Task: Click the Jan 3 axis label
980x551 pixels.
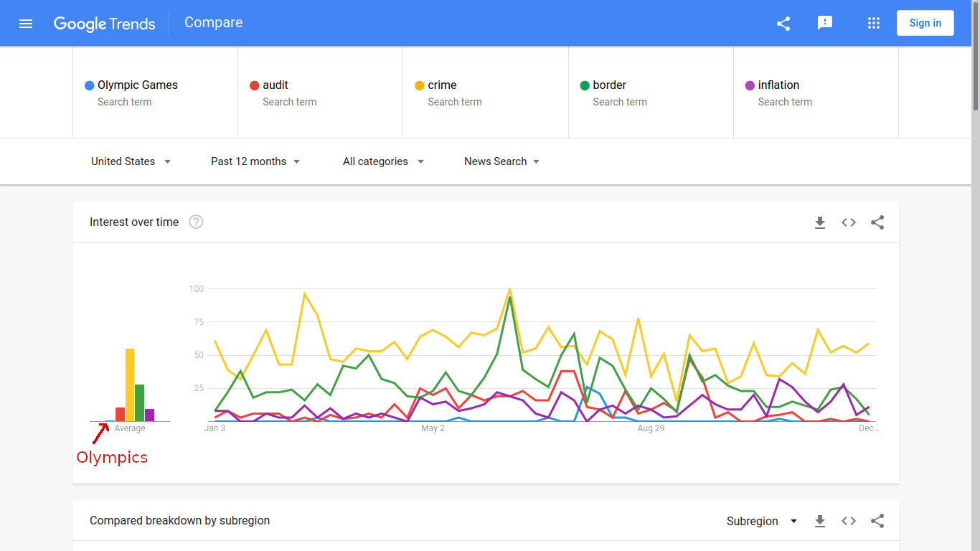Action: (x=215, y=428)
